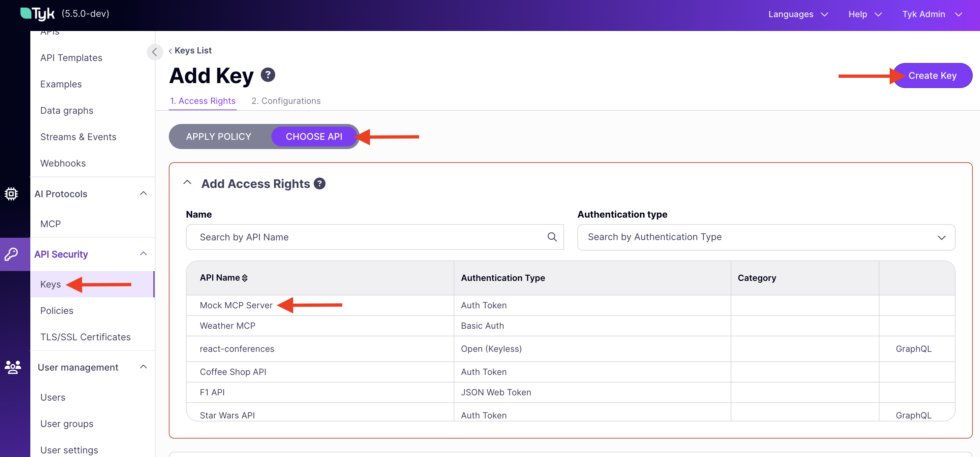This screenshot has height=457, width=980.
Task: Select the Mock MCP Server row
Action: (571, 305)
